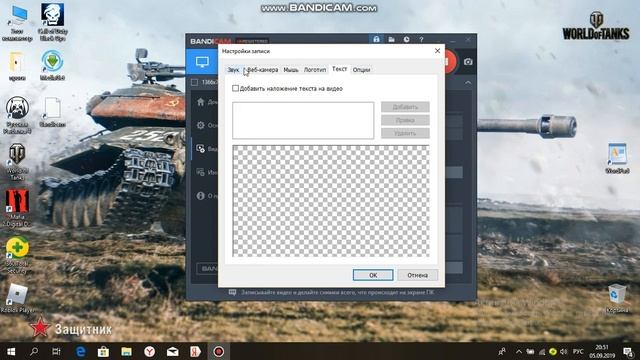
Task: Open the Windows Start menu
Action: [x=11, y=351]
